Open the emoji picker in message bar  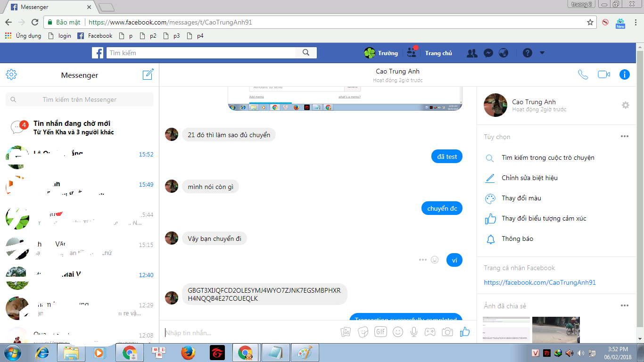point(398,332)
